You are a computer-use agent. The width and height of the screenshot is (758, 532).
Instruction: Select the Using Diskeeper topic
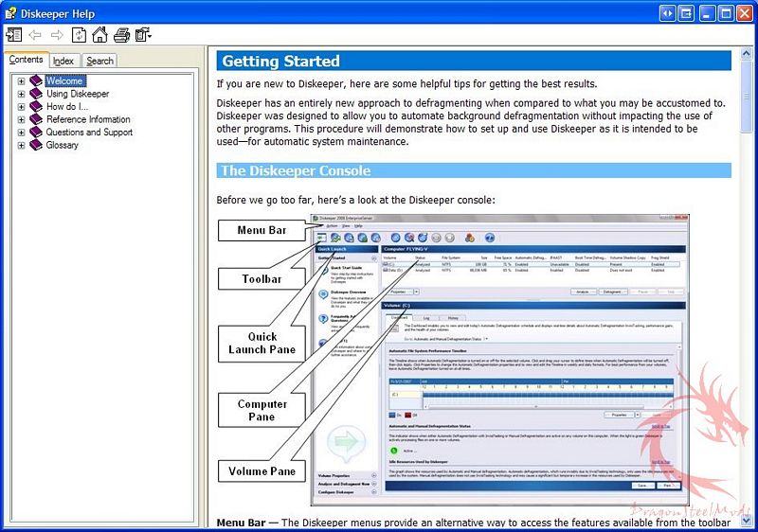point(78,94)
